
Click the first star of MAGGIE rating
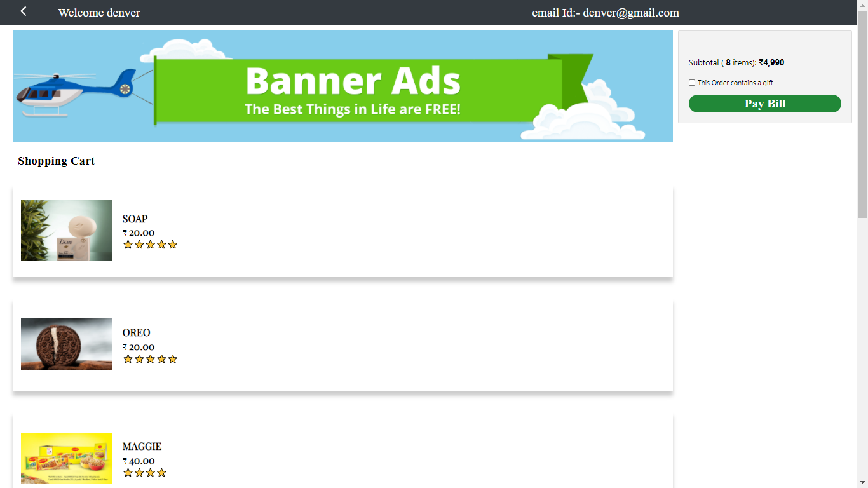click(128, 473)
